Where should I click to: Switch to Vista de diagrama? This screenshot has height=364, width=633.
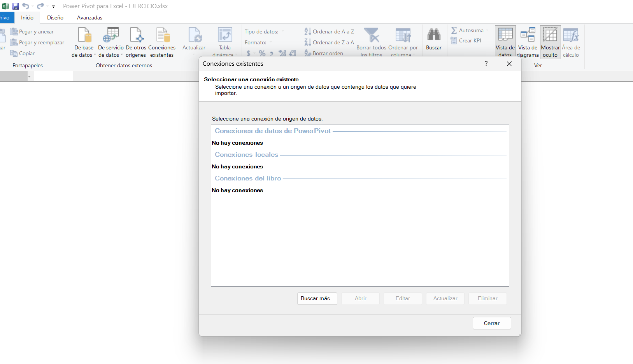point(528,35)
